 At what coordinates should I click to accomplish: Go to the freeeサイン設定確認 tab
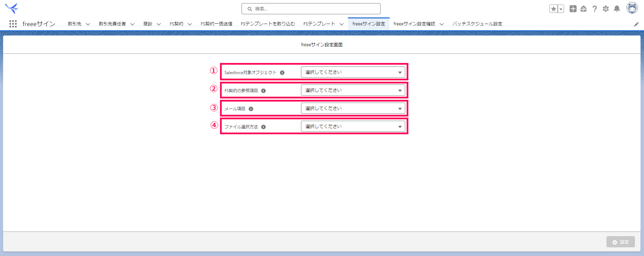pyautogui.click(x=414, y=24)
